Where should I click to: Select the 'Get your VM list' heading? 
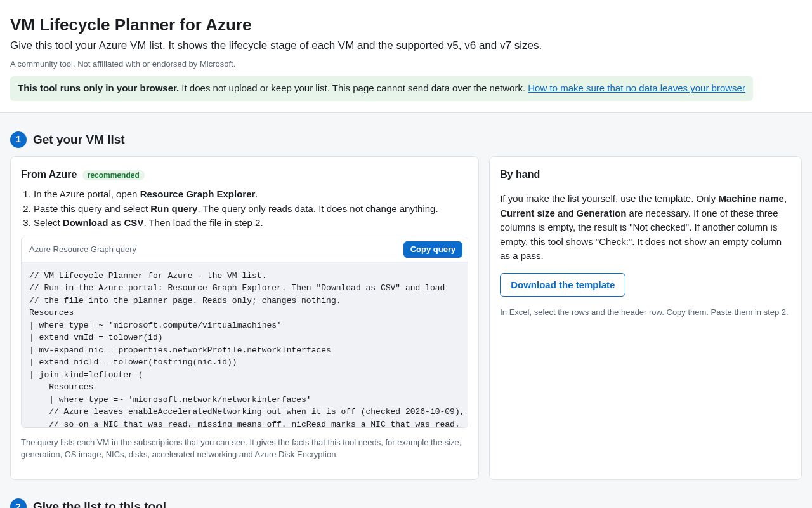click(x=79, y=140)
